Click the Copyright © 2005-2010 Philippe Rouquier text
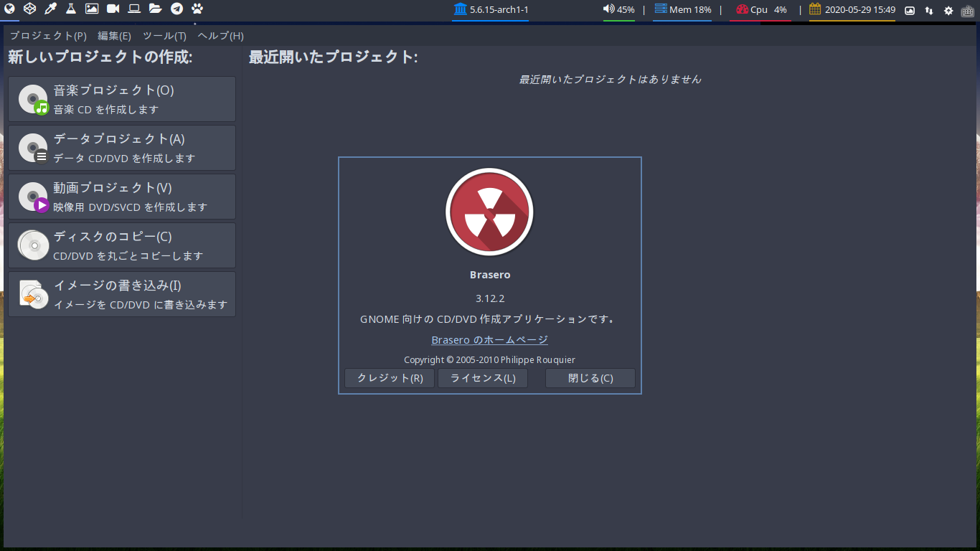 coord(490,360)
